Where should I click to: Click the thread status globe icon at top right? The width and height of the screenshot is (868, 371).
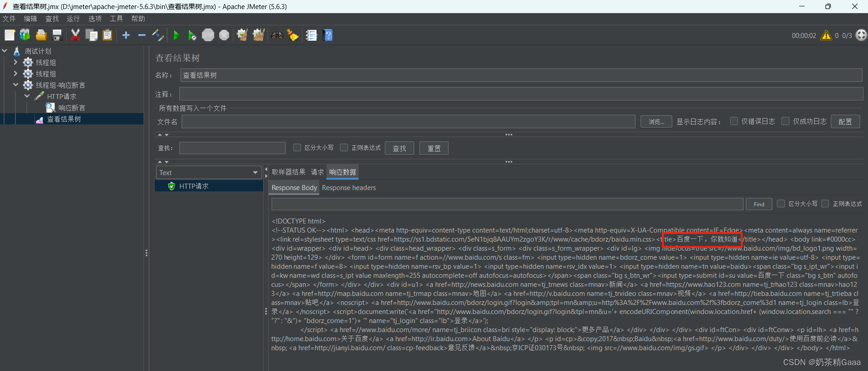click(861, 35)
